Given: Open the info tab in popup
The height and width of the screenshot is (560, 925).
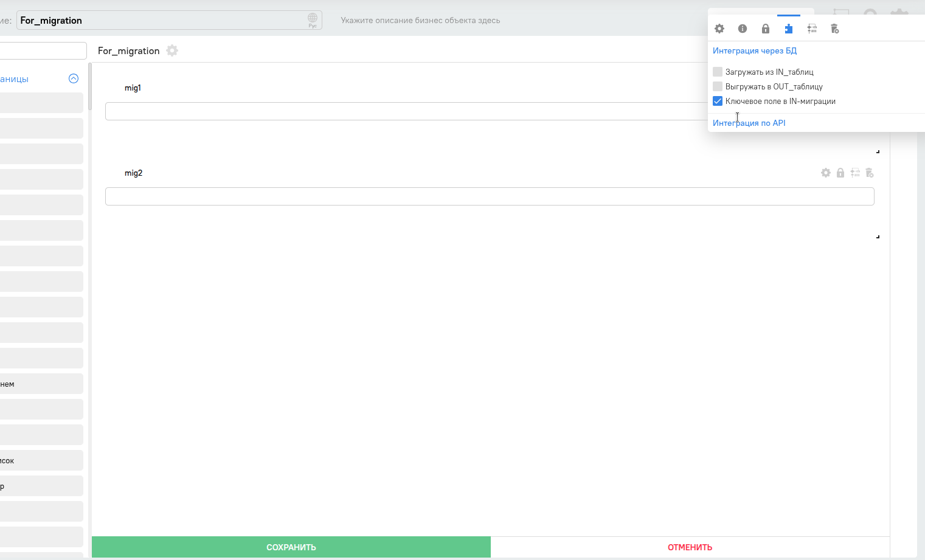Looking at the screenshot, I should pos(743,29).
